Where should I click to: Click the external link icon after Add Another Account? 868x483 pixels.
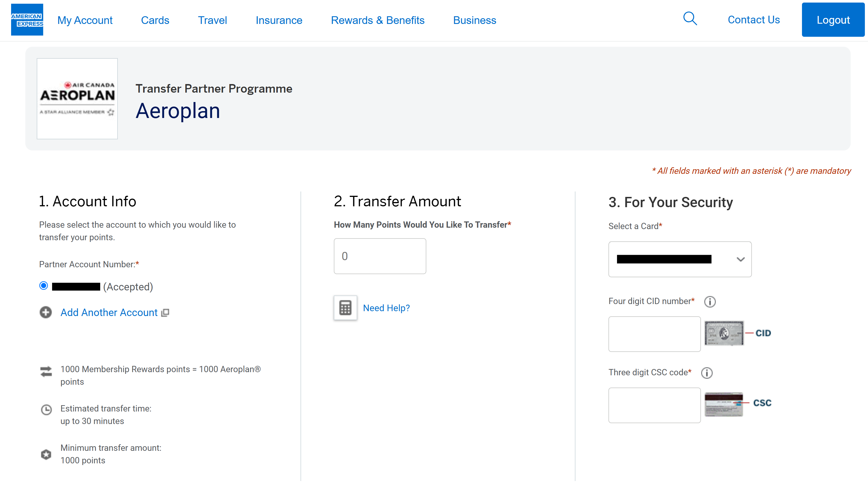coord(165,313)
